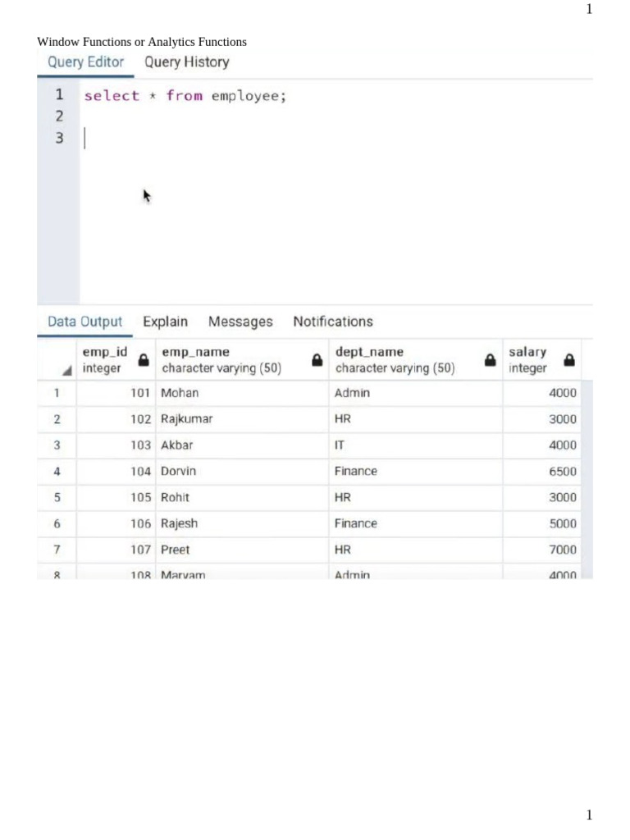Click the lock icon on salary column
Screen dimensions: 630x840
569,360
